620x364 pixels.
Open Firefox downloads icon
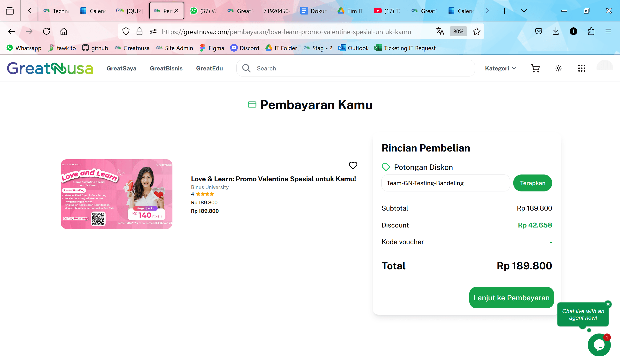tap(556, 31)
